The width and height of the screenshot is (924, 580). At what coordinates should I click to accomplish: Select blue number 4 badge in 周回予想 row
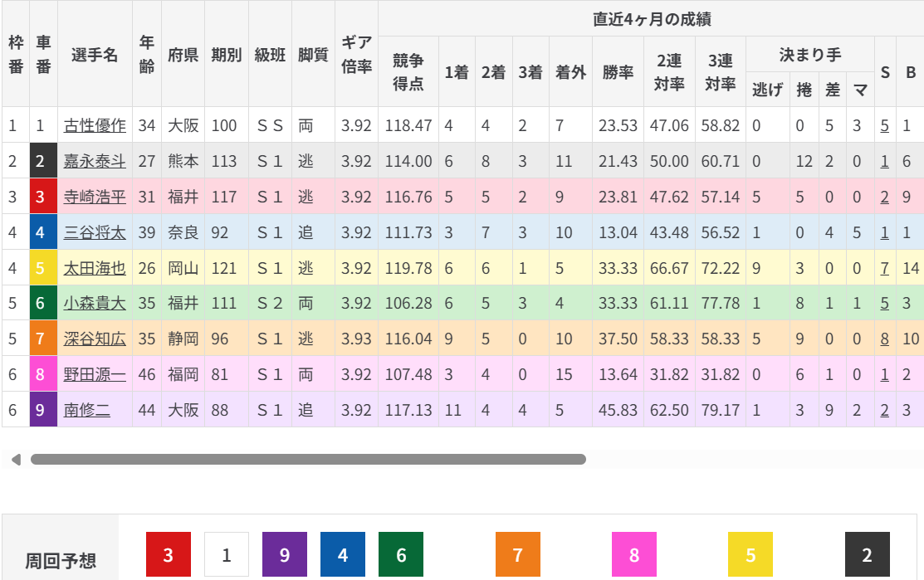(x=343, y=554)
